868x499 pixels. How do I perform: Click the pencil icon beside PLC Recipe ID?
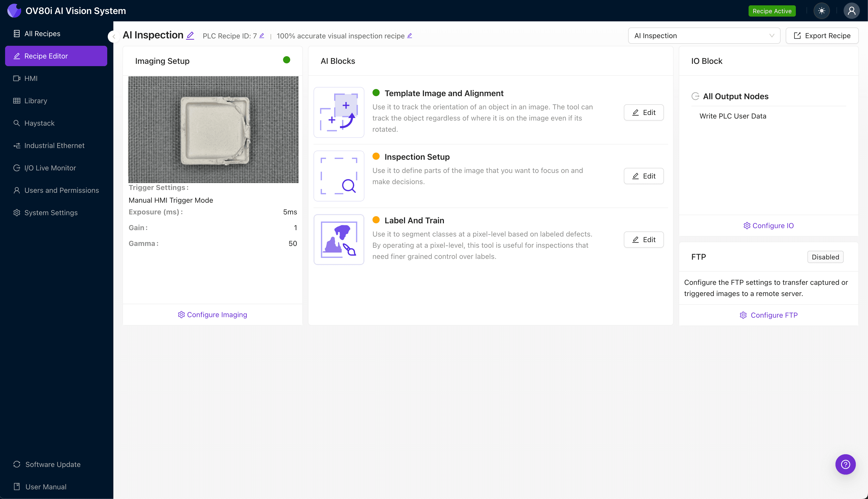(262, 35)
